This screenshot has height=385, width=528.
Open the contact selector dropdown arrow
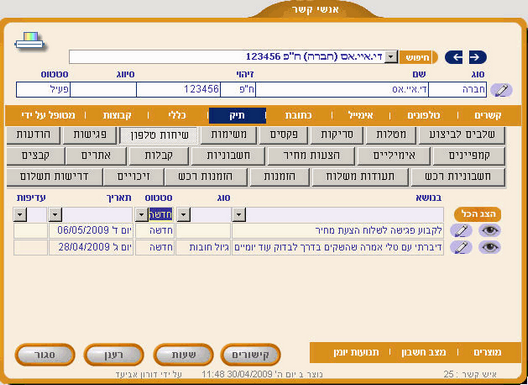click(x=391, y=57)
